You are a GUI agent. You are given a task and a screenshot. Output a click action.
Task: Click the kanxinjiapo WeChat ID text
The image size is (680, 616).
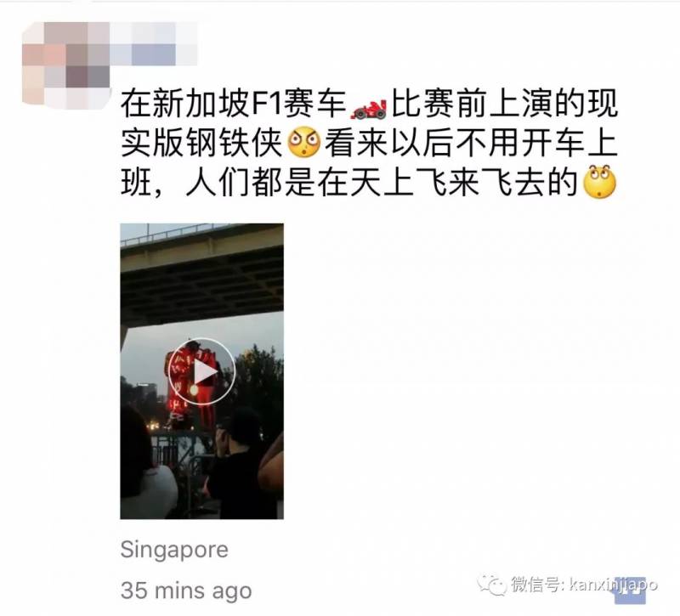pyautogui.click(x=613, y=585)
